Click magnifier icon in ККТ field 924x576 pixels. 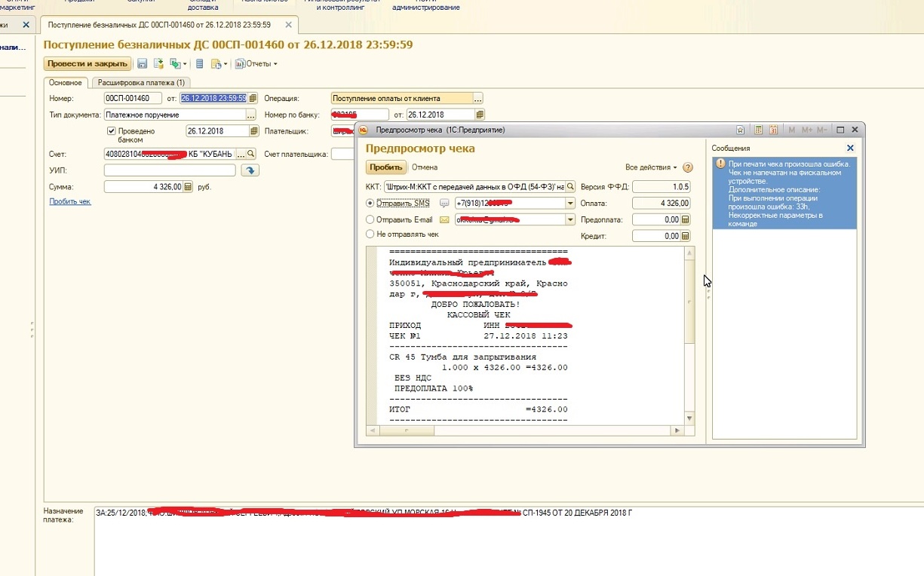[x=571, y=186]
